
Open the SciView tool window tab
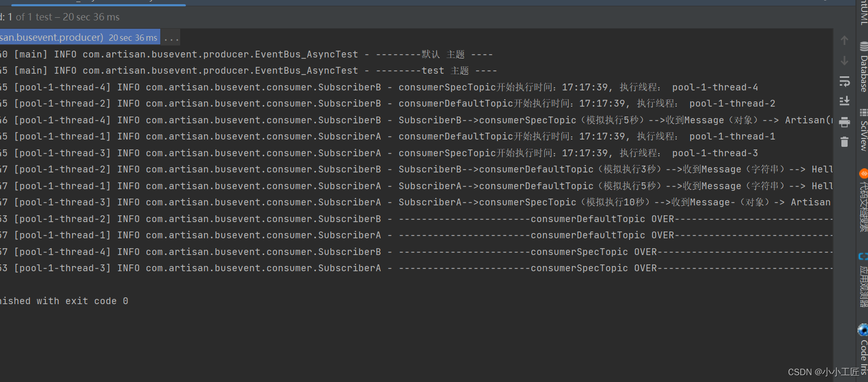(x=863, y=130)
